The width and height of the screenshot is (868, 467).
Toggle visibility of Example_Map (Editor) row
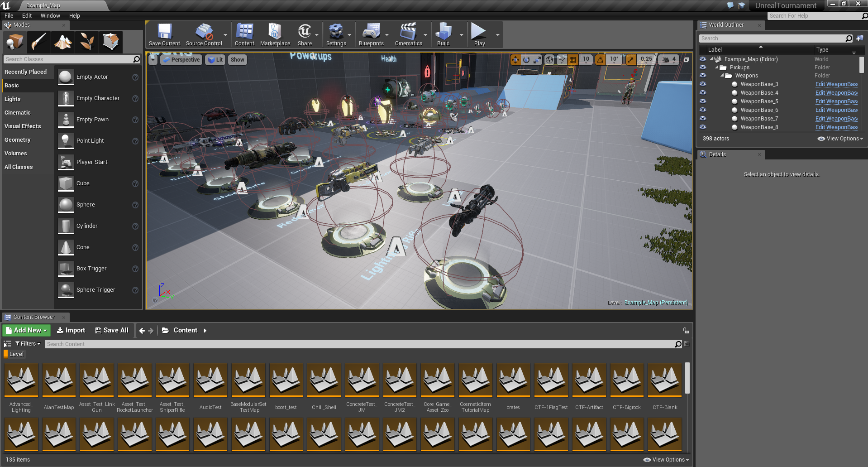703,59
